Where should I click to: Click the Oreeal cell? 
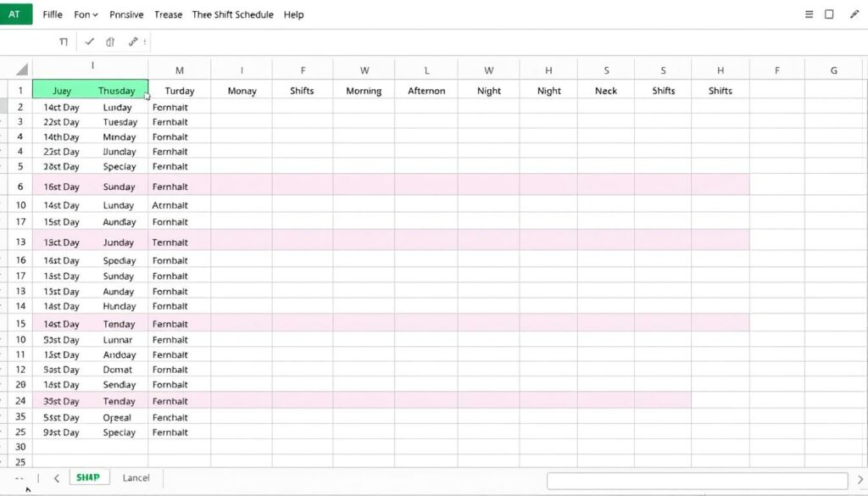point(117,417)
